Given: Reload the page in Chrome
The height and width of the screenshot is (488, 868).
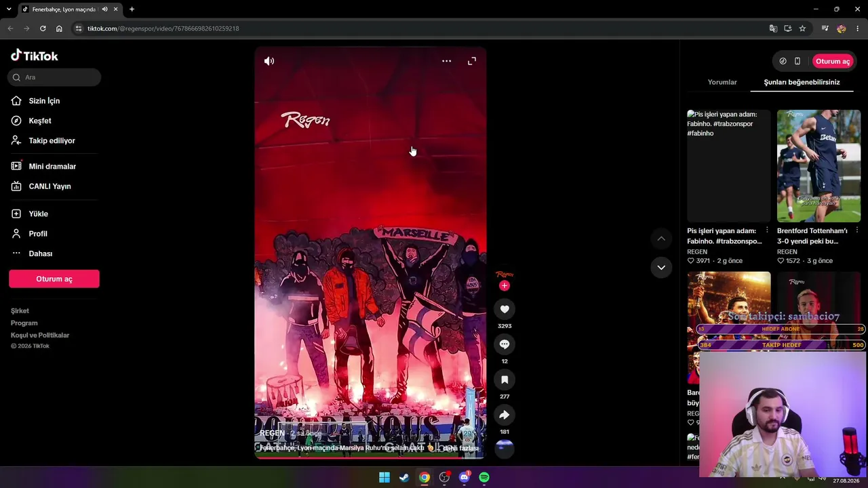Looking at the screenshot, I should point(43,28).
